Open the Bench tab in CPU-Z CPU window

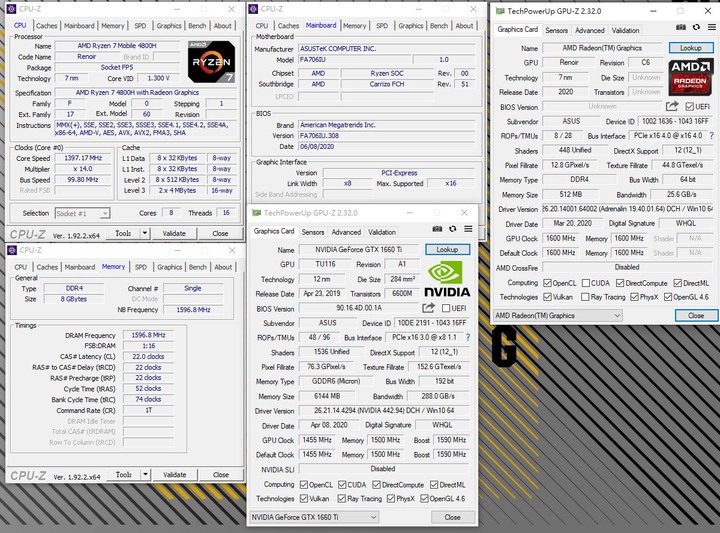[197, 26]
